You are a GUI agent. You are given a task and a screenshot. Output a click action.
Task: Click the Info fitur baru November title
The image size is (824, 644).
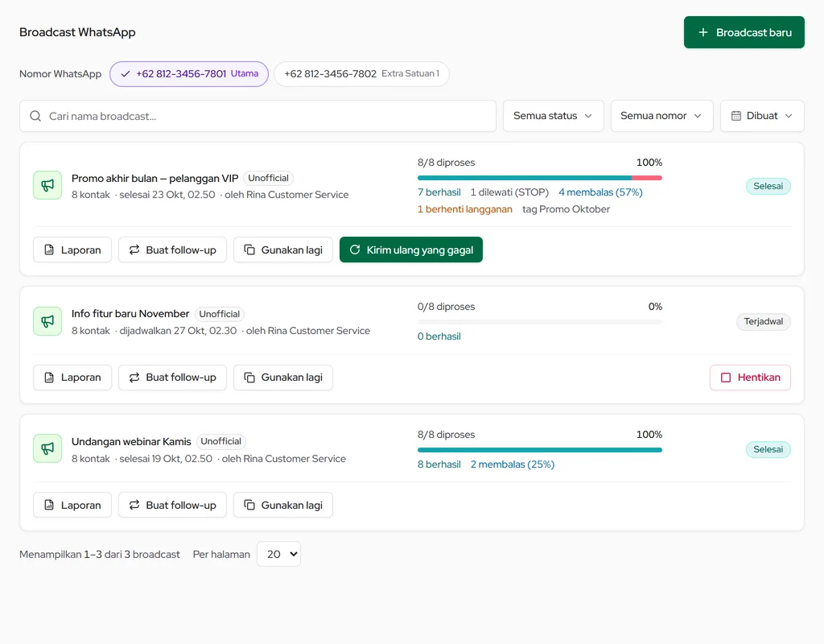pos(130,314)
